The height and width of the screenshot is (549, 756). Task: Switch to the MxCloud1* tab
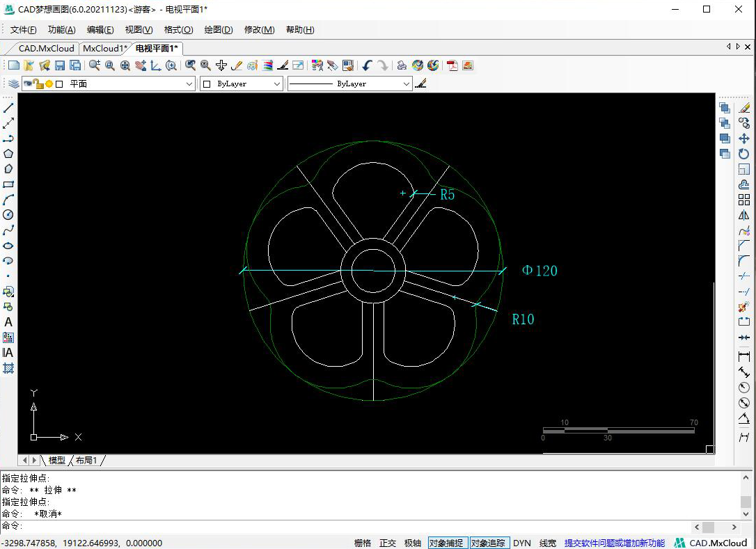point(104,48)
